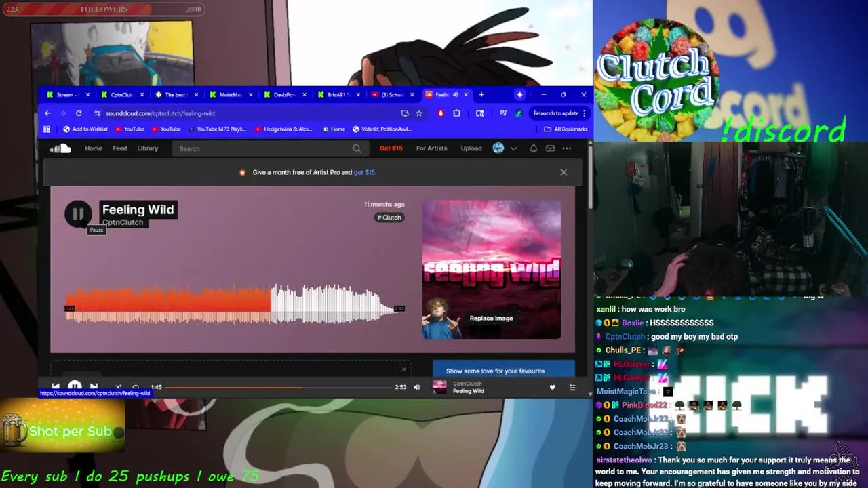Open the Chrome profile avatar
This screenshot has height=488, width=868.
(x=519, y=113)
